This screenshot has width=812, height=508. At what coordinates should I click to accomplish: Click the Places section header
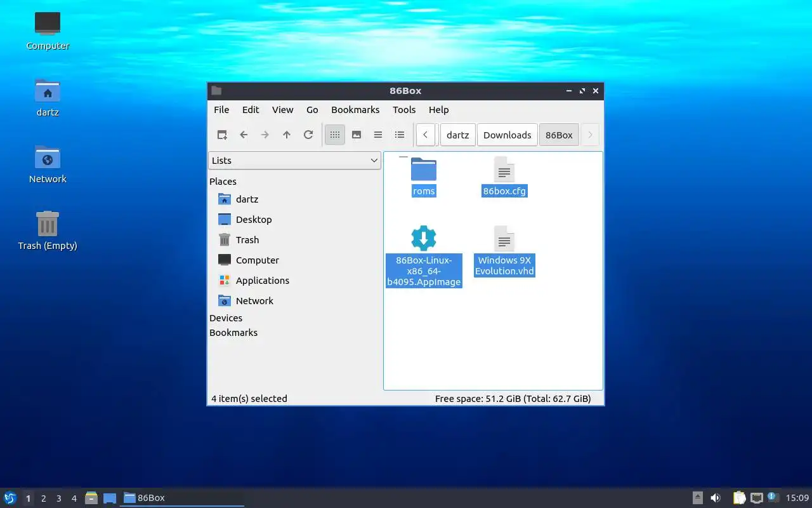(x=223, y=182)
